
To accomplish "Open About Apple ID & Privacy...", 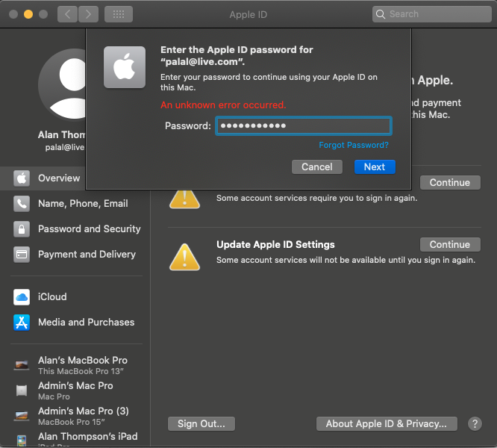I will pos(387,424).
